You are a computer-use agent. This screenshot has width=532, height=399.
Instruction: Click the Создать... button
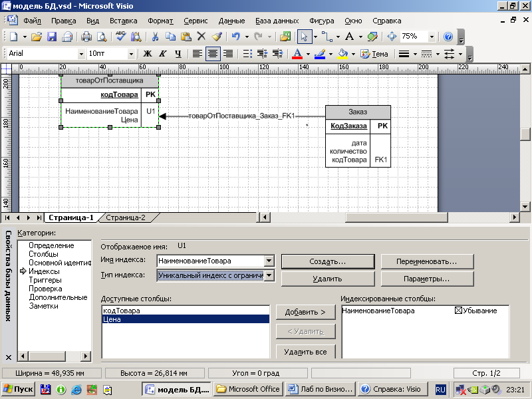[x=327, y=261]
